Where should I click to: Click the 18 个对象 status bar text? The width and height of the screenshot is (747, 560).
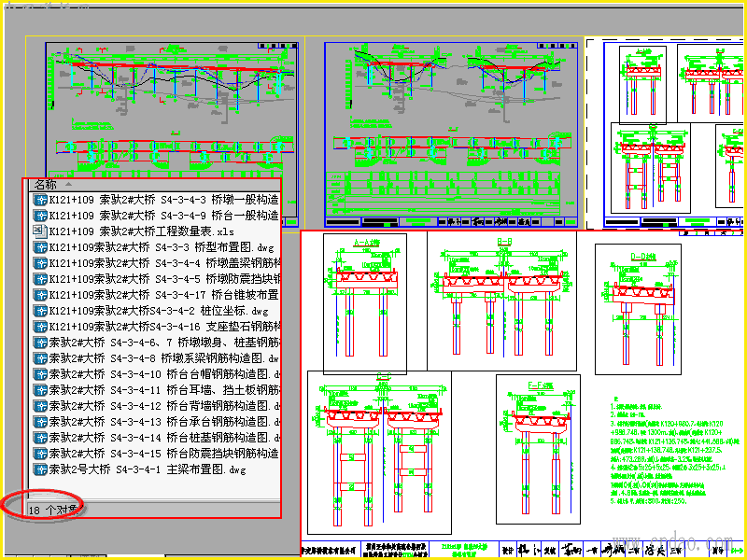tap(53, 510)
